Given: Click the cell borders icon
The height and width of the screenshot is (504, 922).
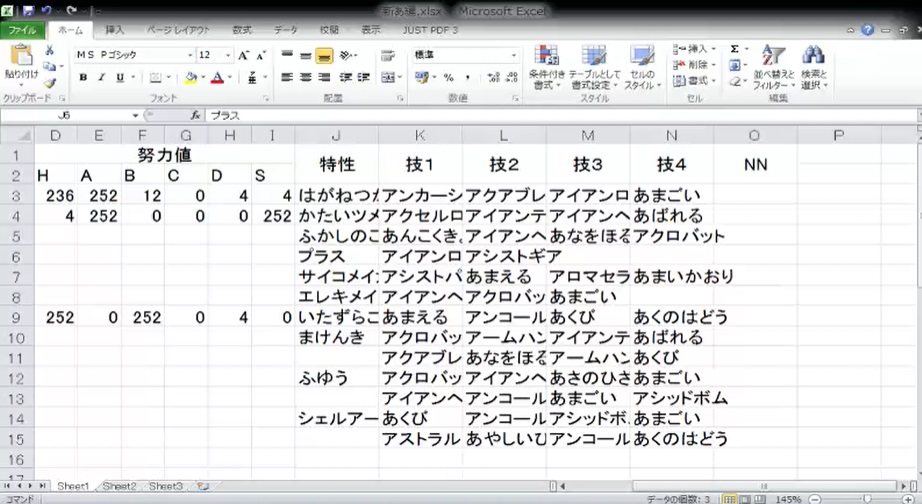Looking at the screenshot, I should [155, 77].
